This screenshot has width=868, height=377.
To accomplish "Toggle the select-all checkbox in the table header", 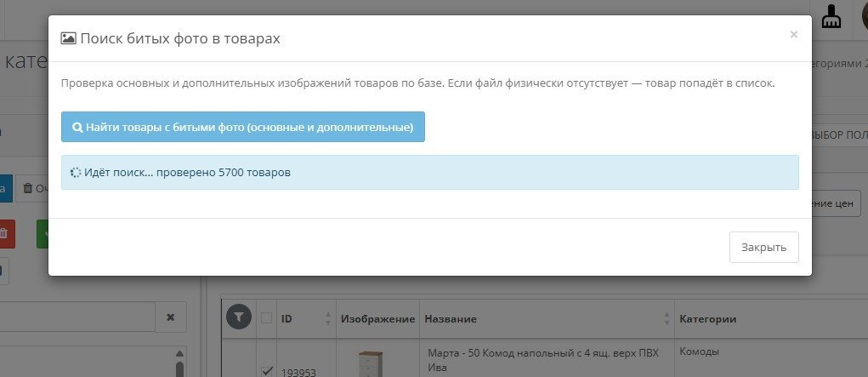I will (x=266, y=318).
